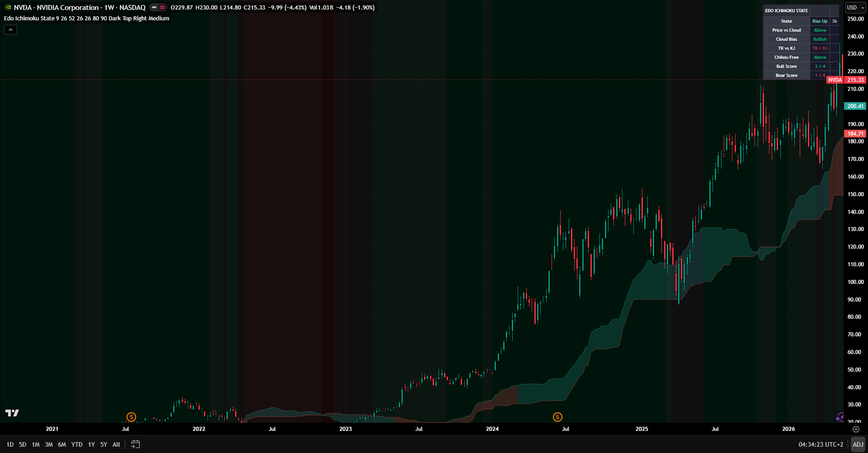Click the NVIDIA logo icon beside NVDA

pyautogui.click(x=8, y=7)
